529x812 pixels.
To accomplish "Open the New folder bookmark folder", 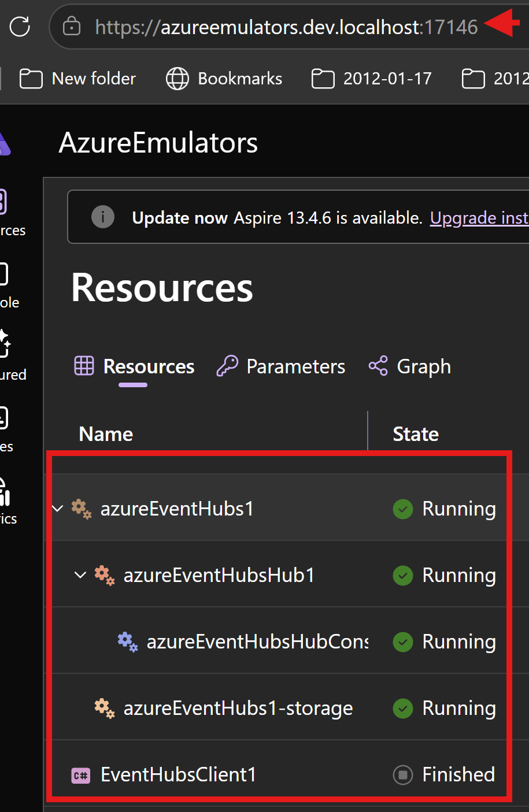I will pos(78,79).
